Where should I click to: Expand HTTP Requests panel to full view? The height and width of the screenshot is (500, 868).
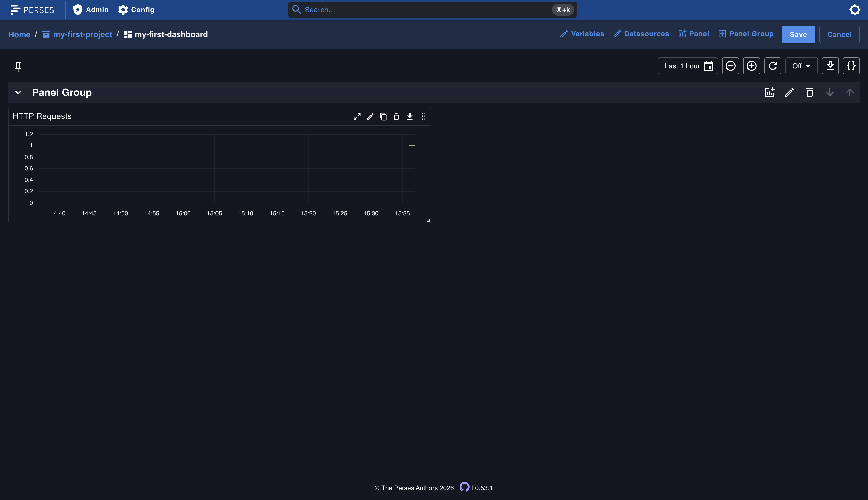click(x=357, y=117)
